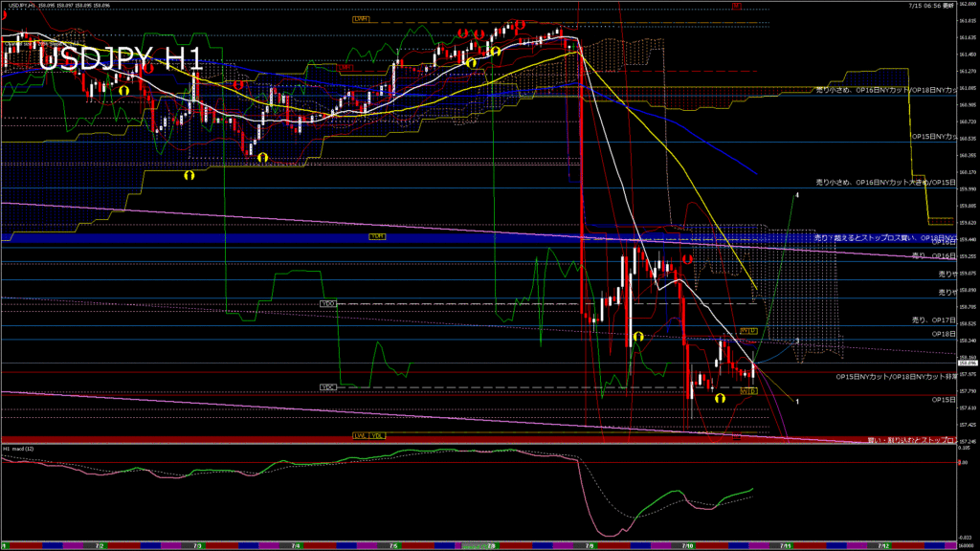
Task: Click the 7/12 date on the time axis
Action: pos(883,545)
